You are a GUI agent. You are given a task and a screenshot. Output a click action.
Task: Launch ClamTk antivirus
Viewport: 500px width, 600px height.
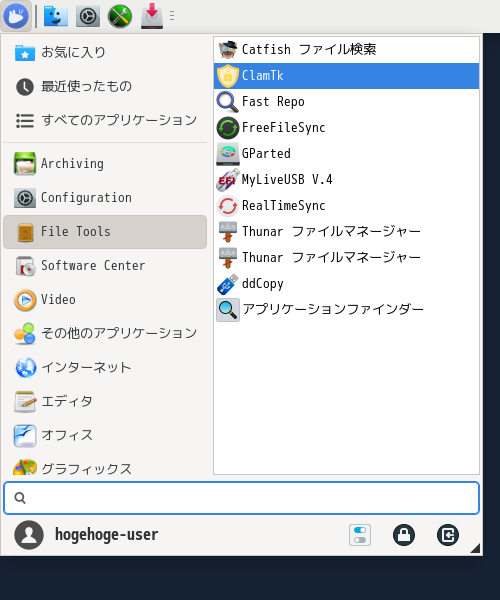(x=346, y=76)
